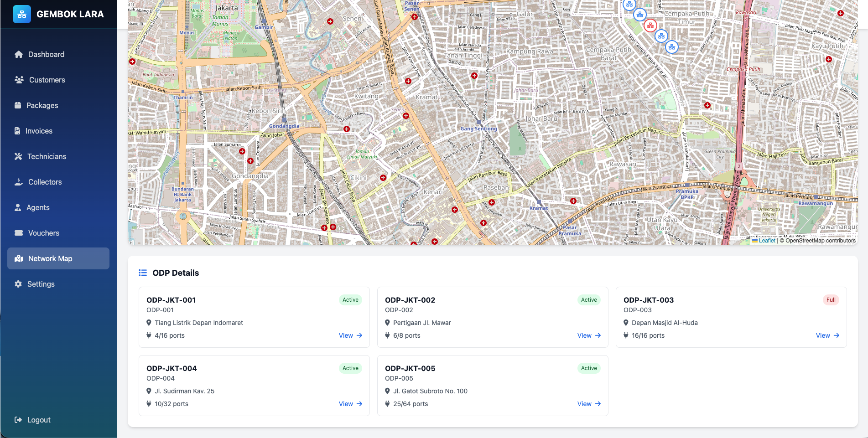Open the Vouchers section
The height and width of the screenshot is (438, 868).
tap(43, 233)
